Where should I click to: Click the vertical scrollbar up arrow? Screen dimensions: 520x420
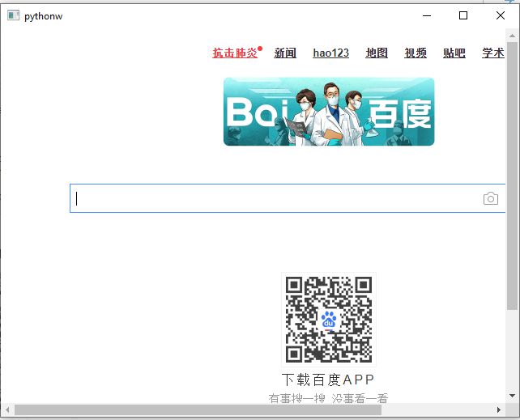tap(512, 36)
